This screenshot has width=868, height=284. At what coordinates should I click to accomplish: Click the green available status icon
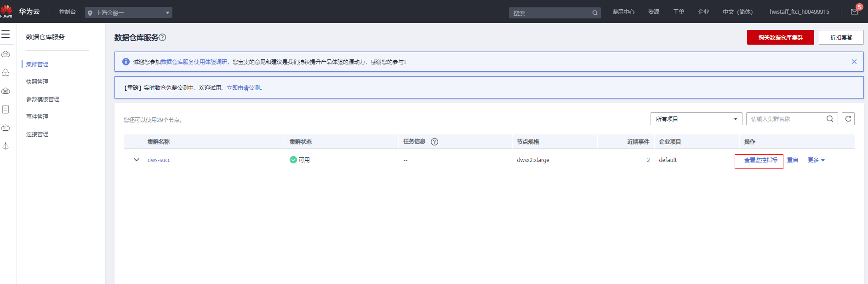coord(293,160)
